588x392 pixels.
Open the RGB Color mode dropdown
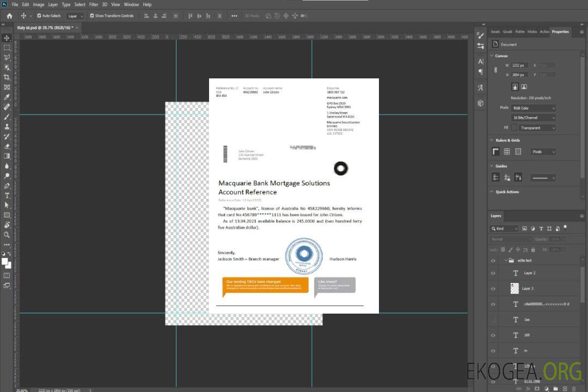point(533,108)
